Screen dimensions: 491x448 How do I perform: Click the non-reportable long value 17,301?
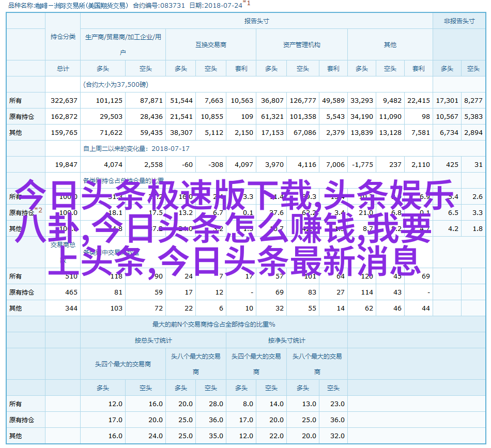click(447, 100)
